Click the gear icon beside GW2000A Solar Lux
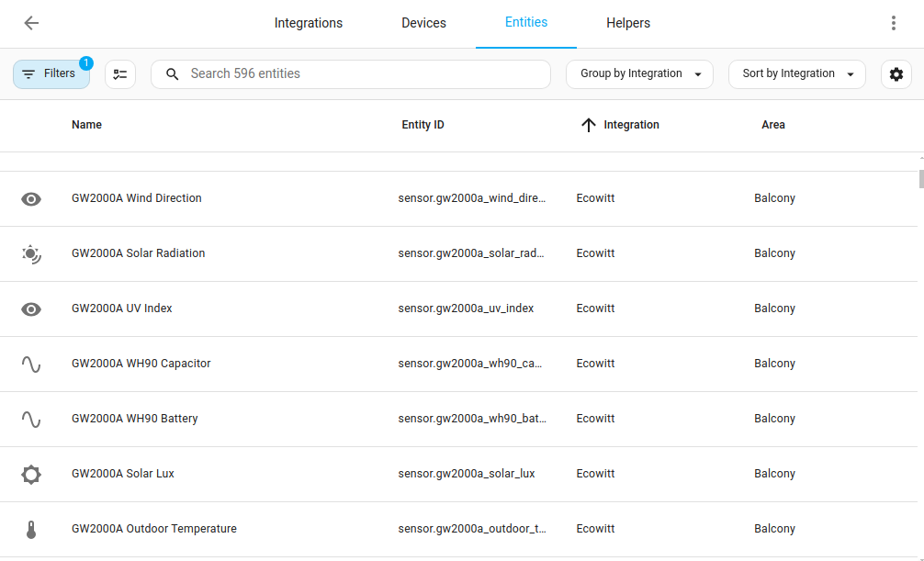The width and height of the screenshot is (924, 561). [x=31, y=474]
